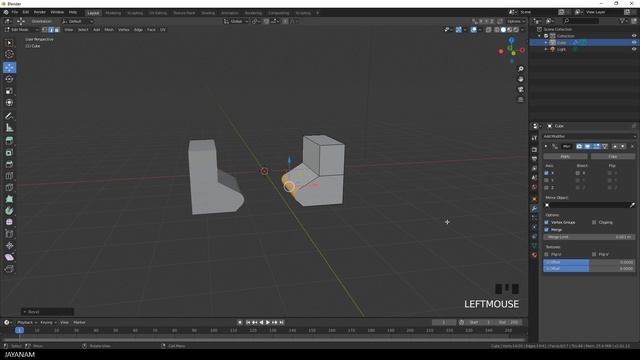
Task: Open the File menu
Action: point(15,12)
